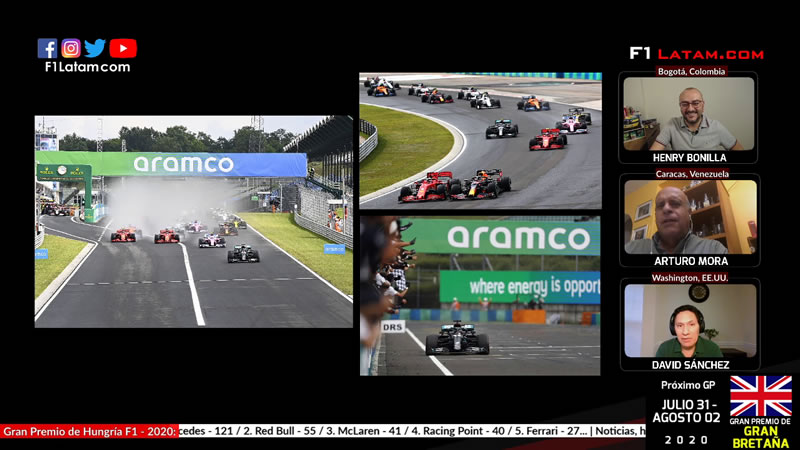Click Arturo Mora's webcam feed
This screenshot has height=450, width=800.
click(690, 217)
